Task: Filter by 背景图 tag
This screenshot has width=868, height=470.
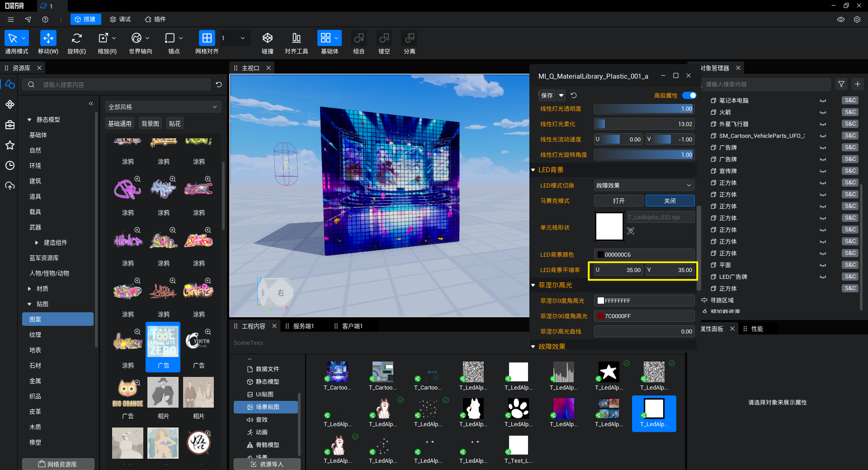Action: point(150,123)
